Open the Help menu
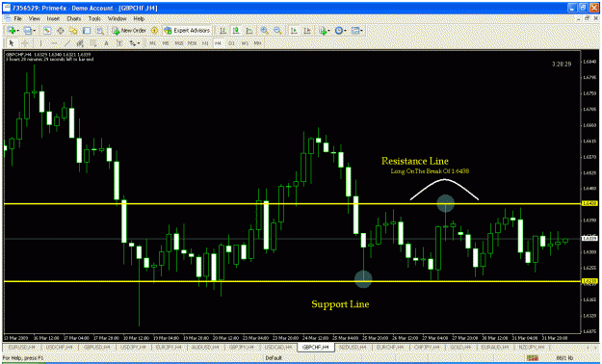 139,18
